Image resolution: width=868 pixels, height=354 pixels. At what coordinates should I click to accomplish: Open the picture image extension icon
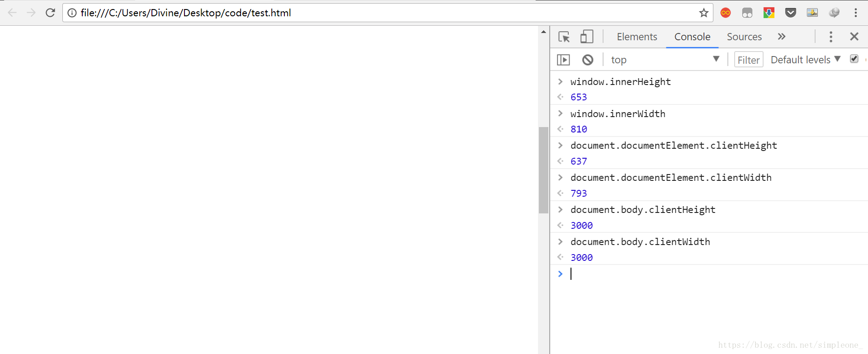click(x=812, y=13)
